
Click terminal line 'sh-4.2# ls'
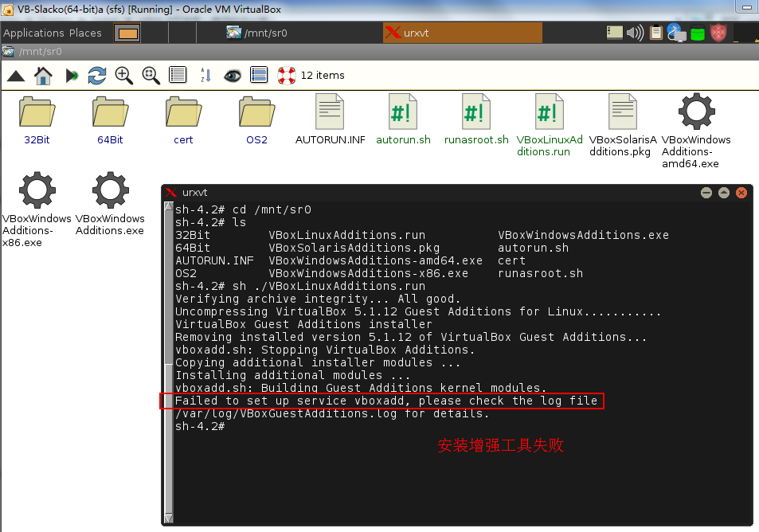[210, 222]
